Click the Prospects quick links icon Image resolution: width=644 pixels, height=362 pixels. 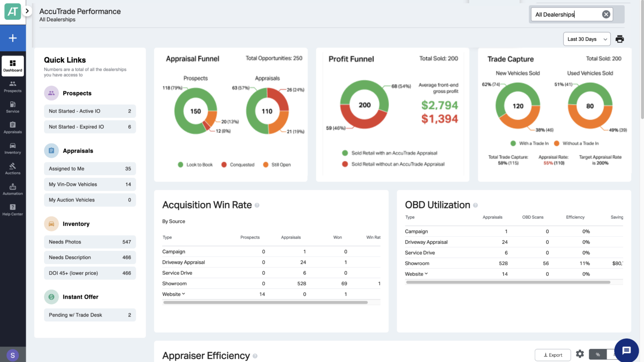point(51,93)
